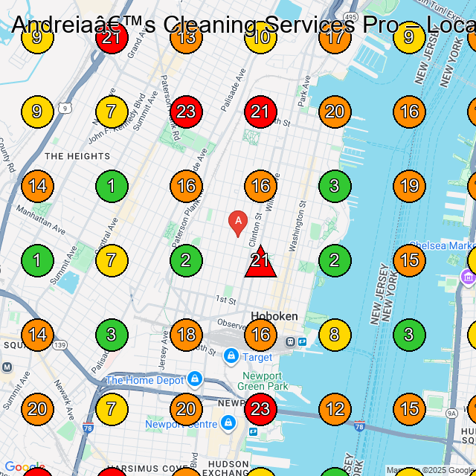This screenshot has width=476, height=476.
Task: Select the green 2 marker beside Washington St
Action: tap(335, 260)
